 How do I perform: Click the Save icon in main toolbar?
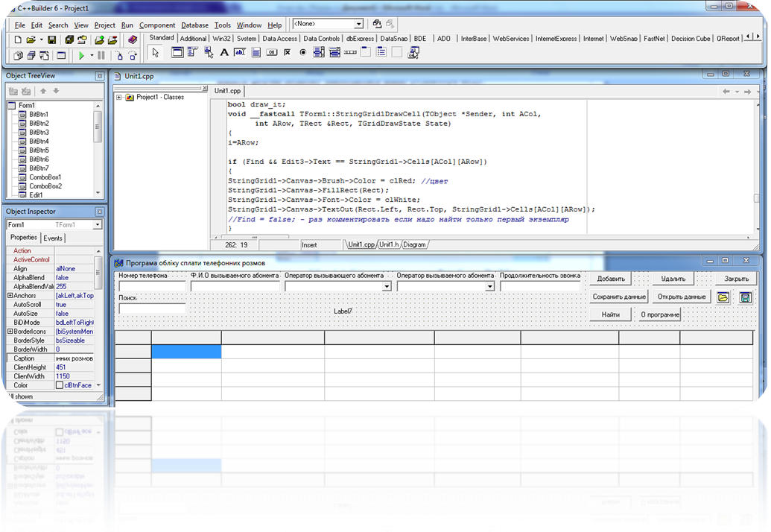[x=52, y=39]
